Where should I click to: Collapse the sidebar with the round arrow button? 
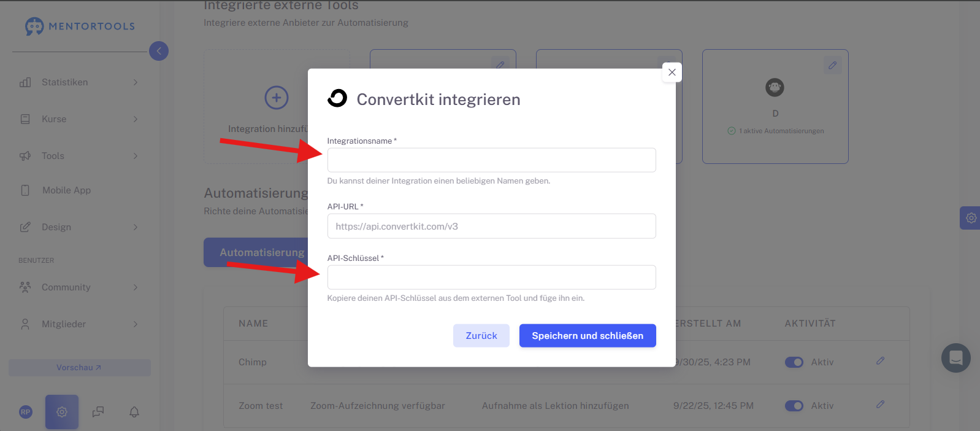pyautogui.click(x=159, y=51)
